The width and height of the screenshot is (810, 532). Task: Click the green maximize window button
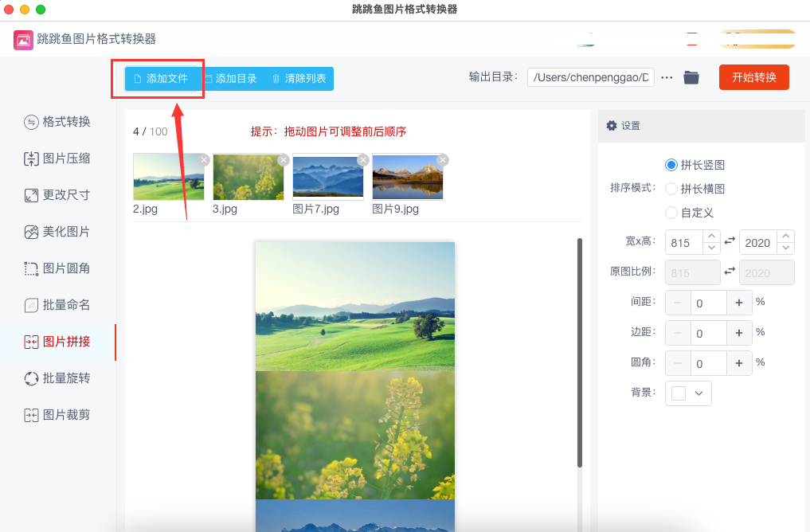[41, 10]
